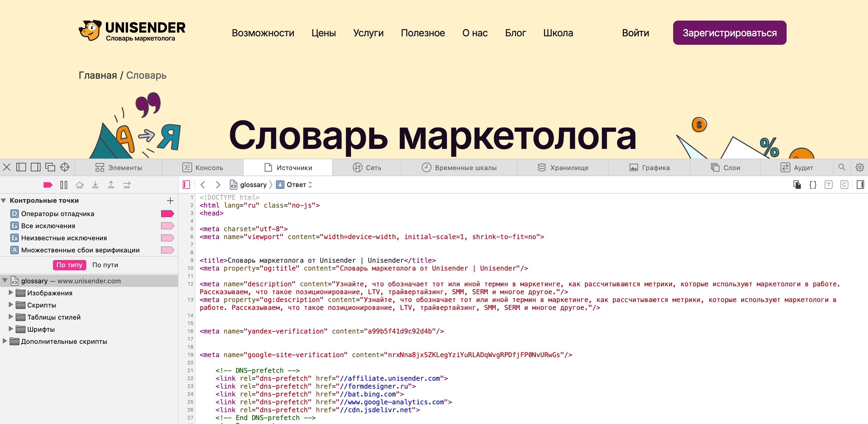868x424 pixels.
Task: Click the copy/local override icon
Action: (x=797, y=185)
